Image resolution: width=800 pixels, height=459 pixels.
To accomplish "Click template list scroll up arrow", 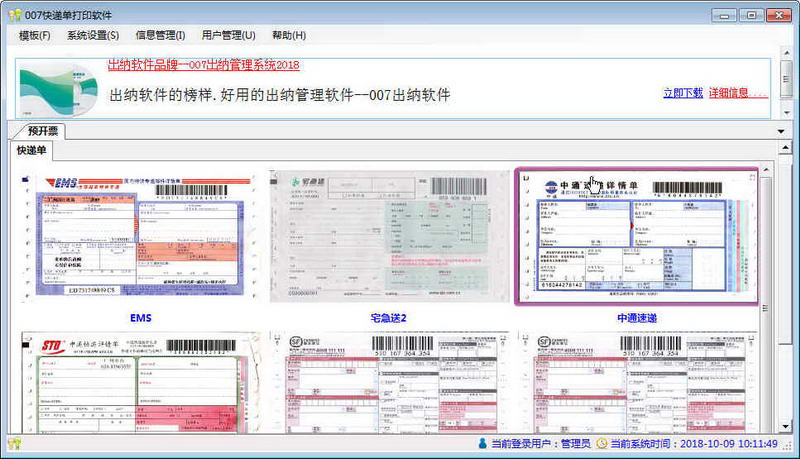I will pyautogui.click(x=765, y=169).
